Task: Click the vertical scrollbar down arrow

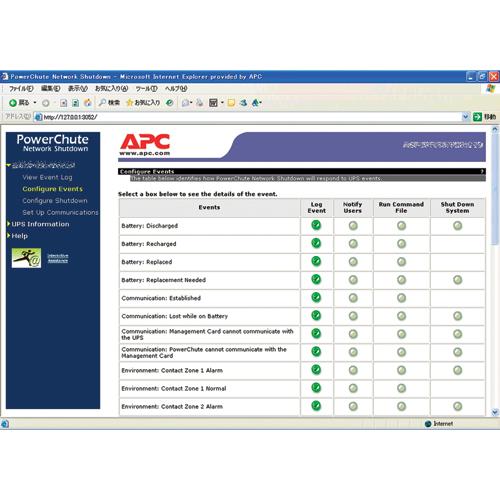Action: (x=495, y=412)
